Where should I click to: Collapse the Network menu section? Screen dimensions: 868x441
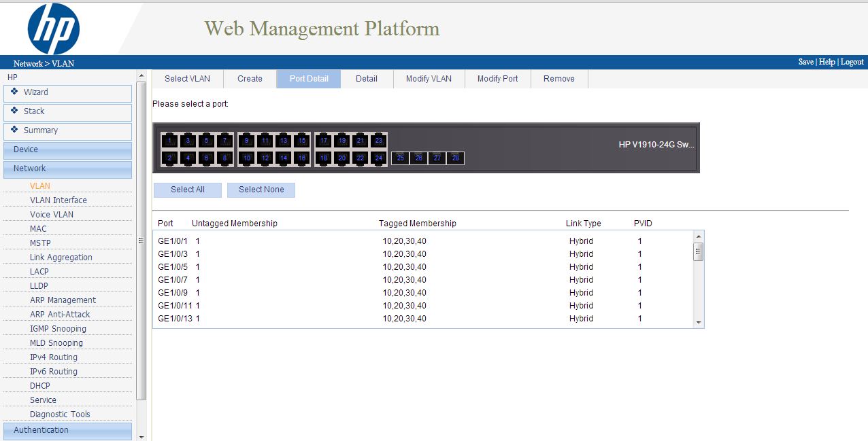click(67, 169)
